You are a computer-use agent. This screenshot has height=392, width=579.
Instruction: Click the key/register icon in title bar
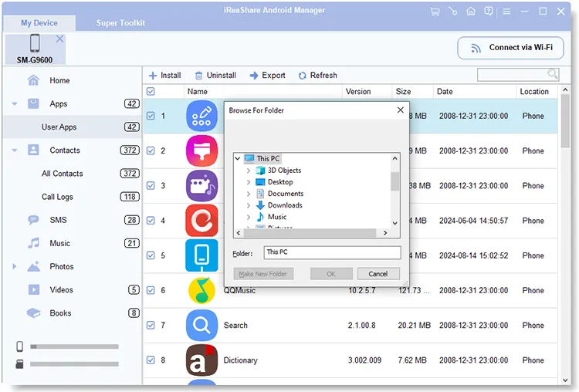(x=453, y=12)
